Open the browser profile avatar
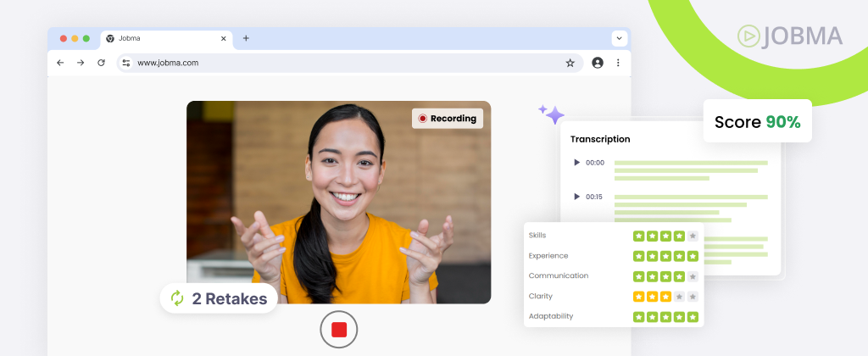 click(x=598, y=63)
